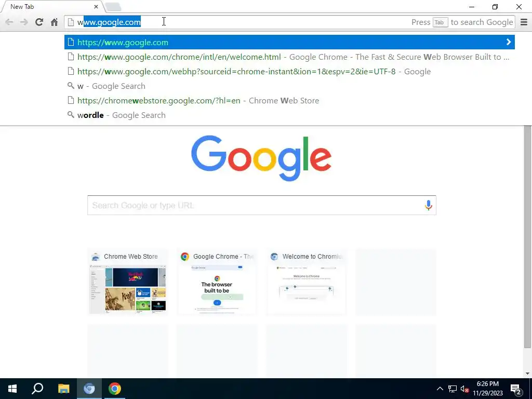
Task: Go to the Home page icon
Action: [x=54, y=22]
